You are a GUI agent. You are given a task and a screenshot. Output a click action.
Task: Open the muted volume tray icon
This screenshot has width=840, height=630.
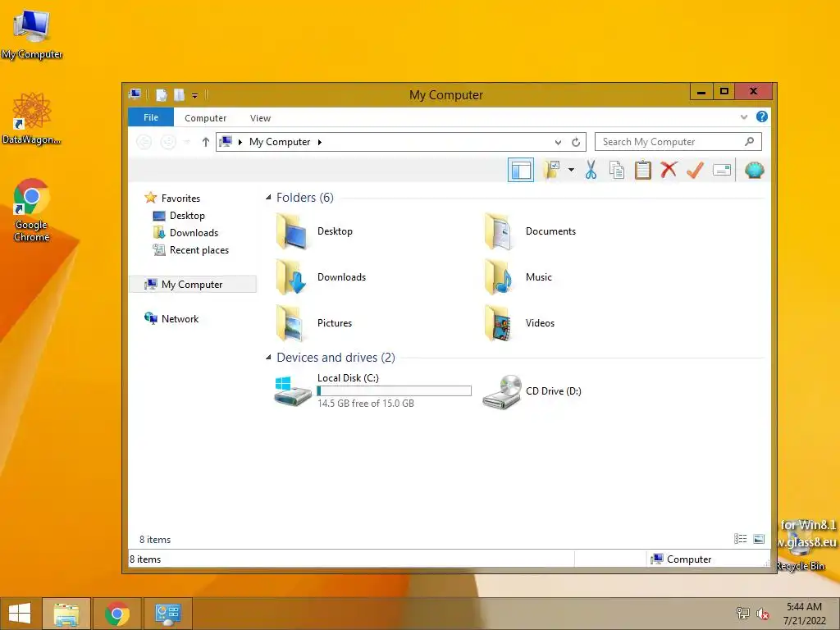point(763,614)
